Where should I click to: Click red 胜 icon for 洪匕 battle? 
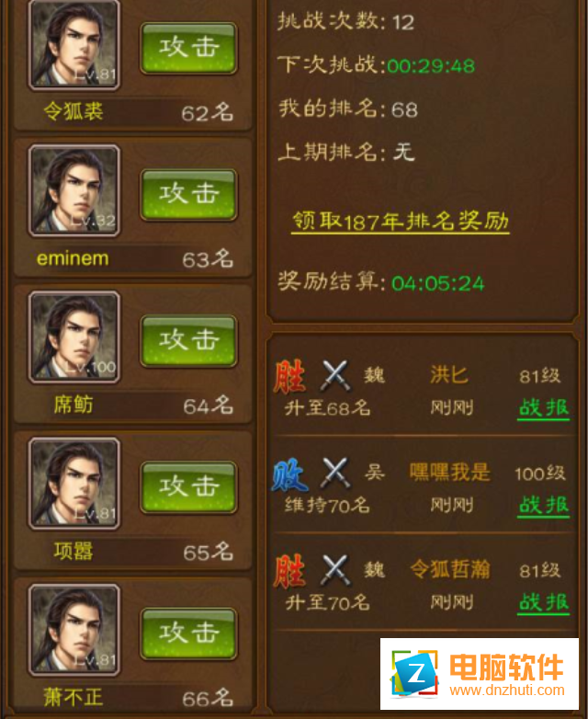[289, 377]
